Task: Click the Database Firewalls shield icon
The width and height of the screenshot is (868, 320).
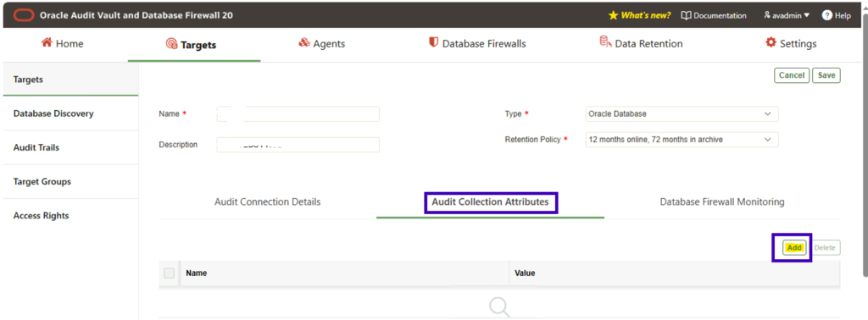Action: (433, 42)
